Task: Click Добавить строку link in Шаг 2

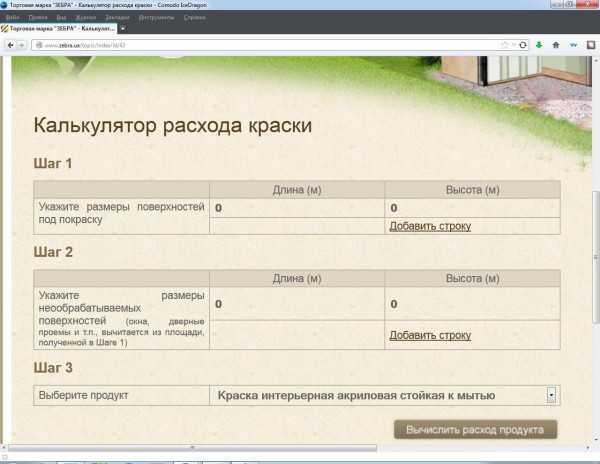Action: pyautogui.click(x=430, y=335)
